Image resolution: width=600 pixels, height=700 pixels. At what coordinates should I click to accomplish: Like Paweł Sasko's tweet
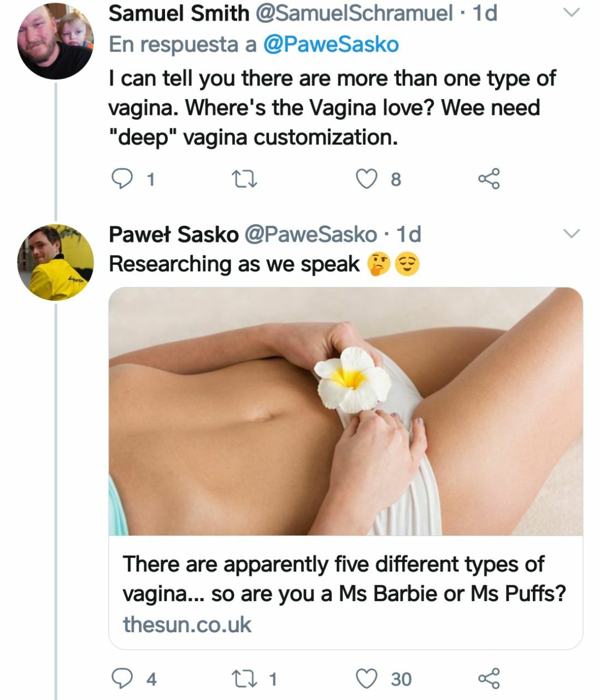tap(367, 679)
